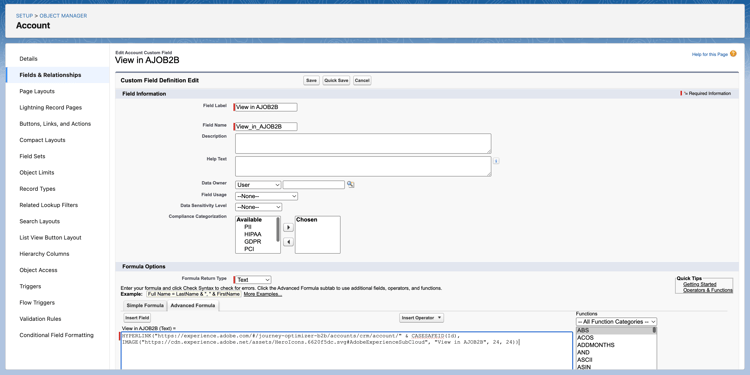
Task: Go to SETUP breadcrumb link
Action: (x=24, y=16)
